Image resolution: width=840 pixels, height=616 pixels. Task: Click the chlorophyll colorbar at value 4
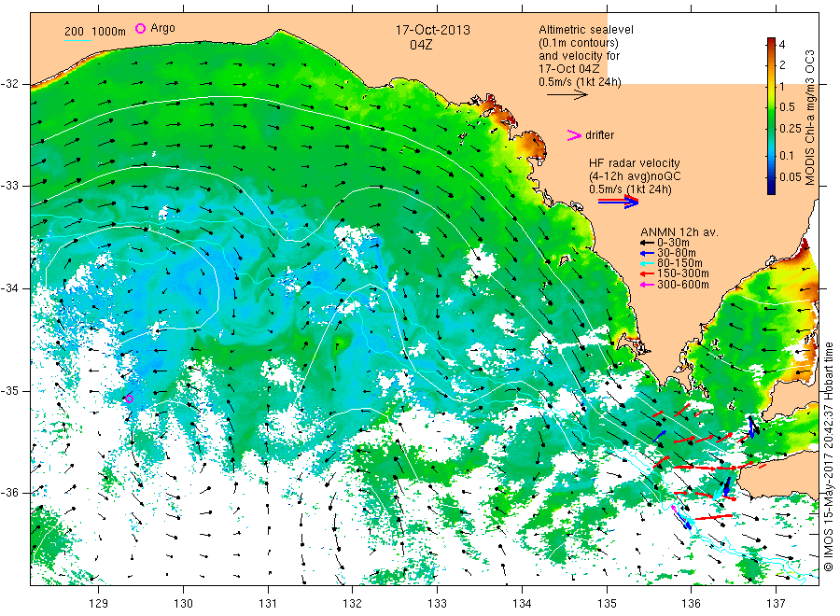pyautogui.click(x=771, y=45)
